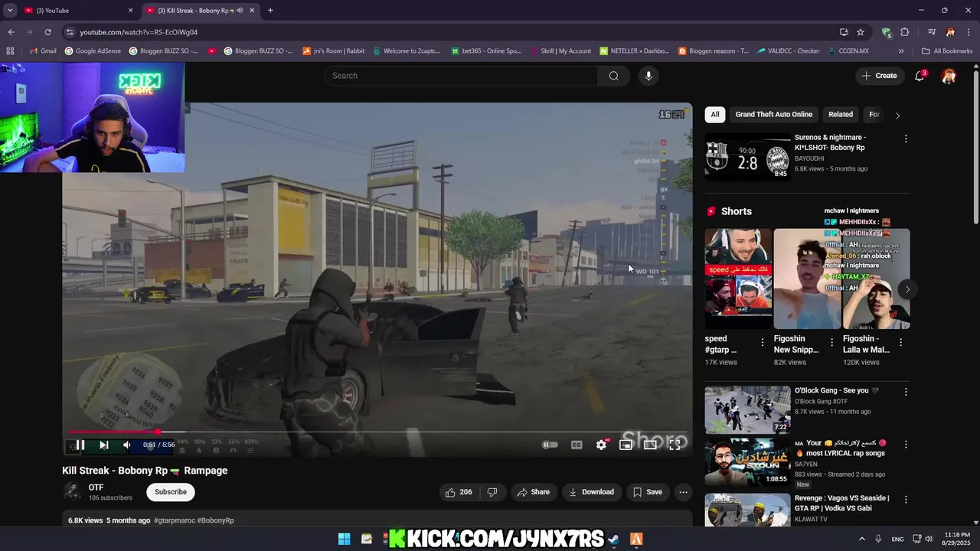Switch player to miniplayer mode
Image resolution: width=980 pixels, height=551 pixels.
(x=626, y=445)
